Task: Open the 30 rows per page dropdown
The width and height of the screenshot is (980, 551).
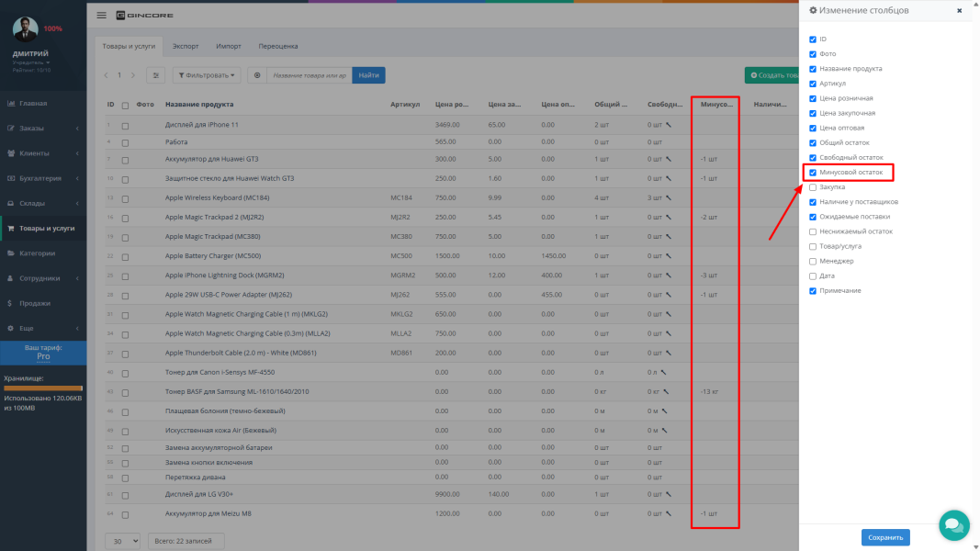Action: 122,541
